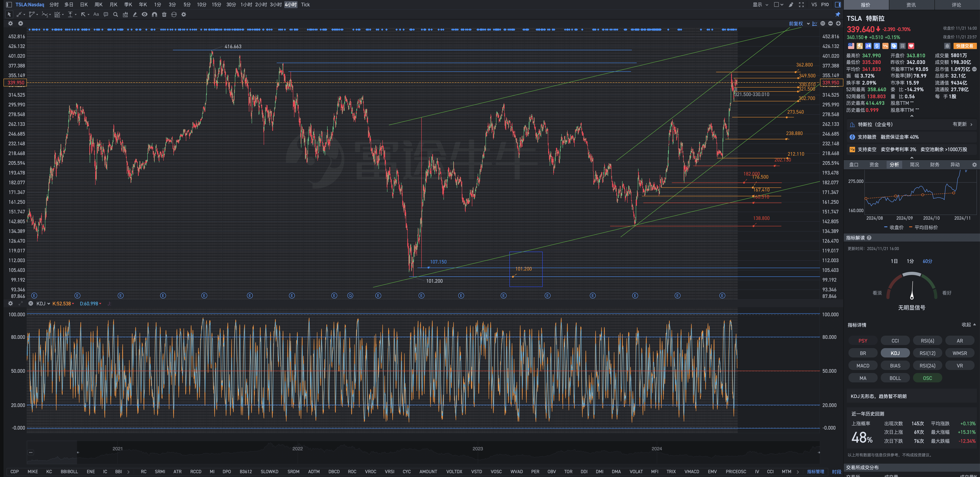Add a comment bubble note
The width and height of the screenshot is (980, 477).
[x=106, y=14]
